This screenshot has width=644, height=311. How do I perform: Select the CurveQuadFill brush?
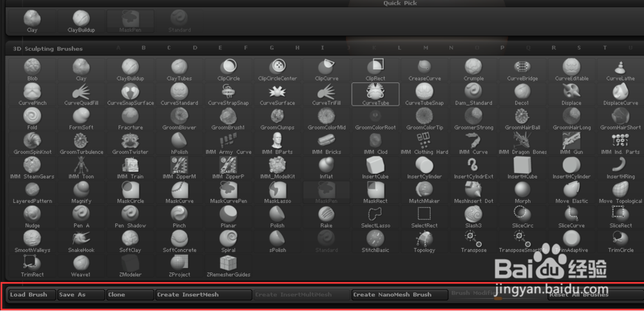(81, 95)
